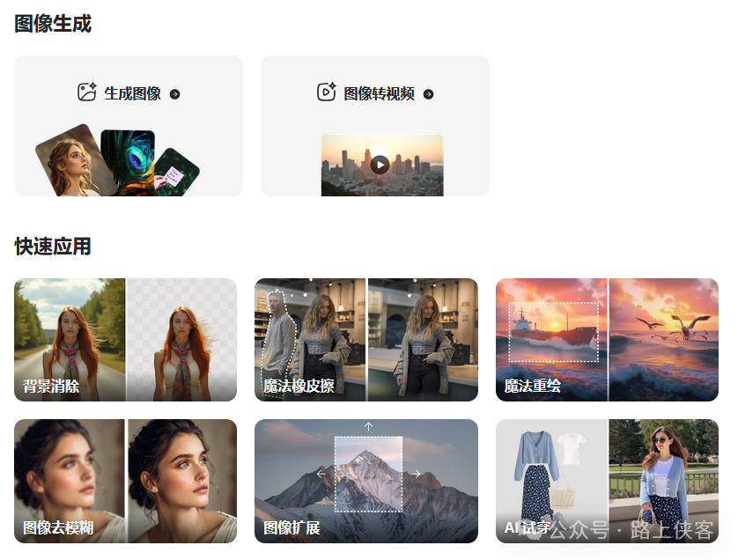The width and height of the screenshot is (738, 560).
Task: Select the peacock feather sample image
Action: click(128, 163)
